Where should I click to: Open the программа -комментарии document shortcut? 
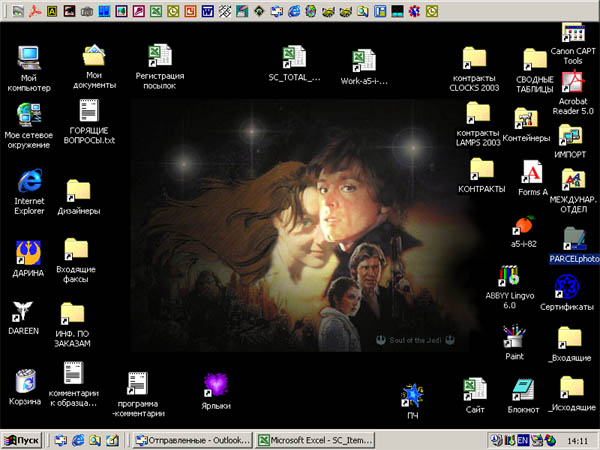pos(137,383)
